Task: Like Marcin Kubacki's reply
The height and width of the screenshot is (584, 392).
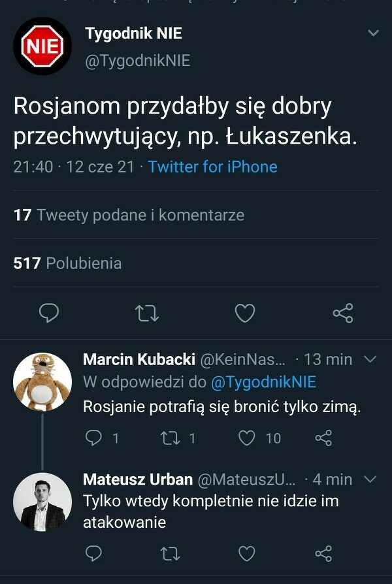Action: [246, 438]
